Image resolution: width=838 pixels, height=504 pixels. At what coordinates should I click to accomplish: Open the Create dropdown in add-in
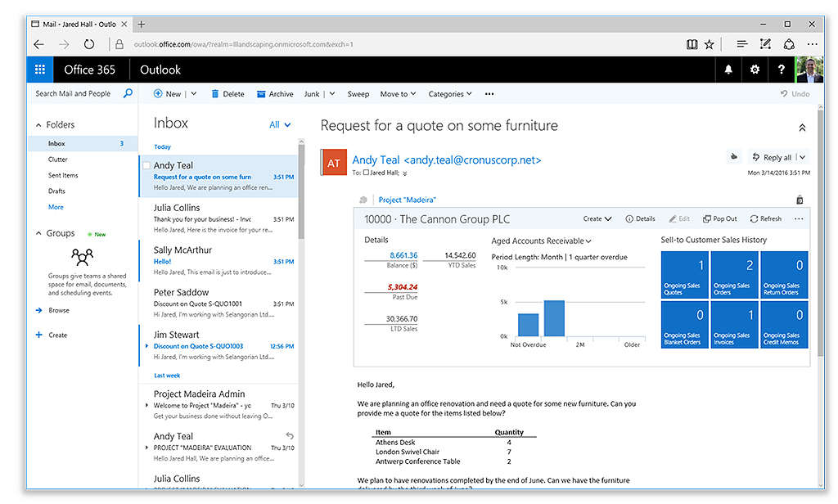pos(597,218)
